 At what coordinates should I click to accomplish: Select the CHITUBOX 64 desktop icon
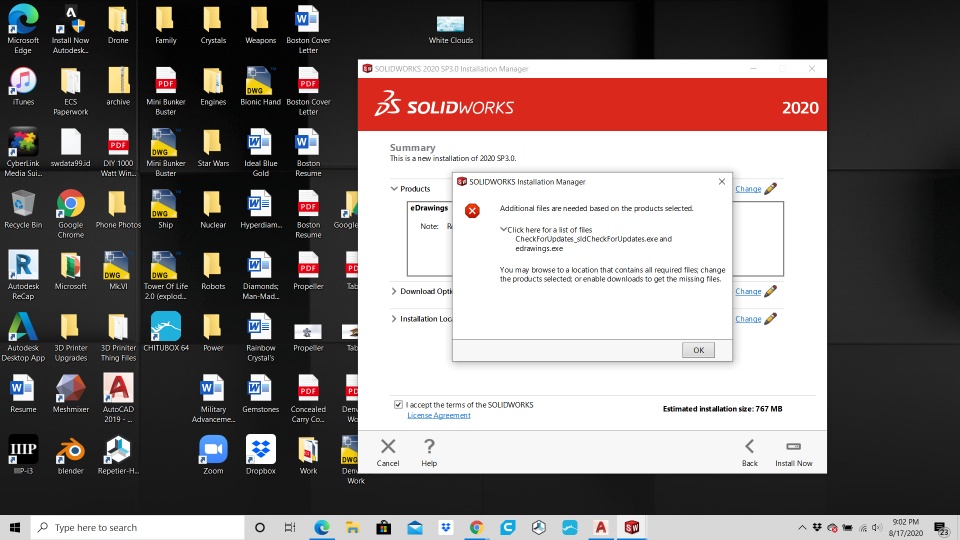click(166, 332)
